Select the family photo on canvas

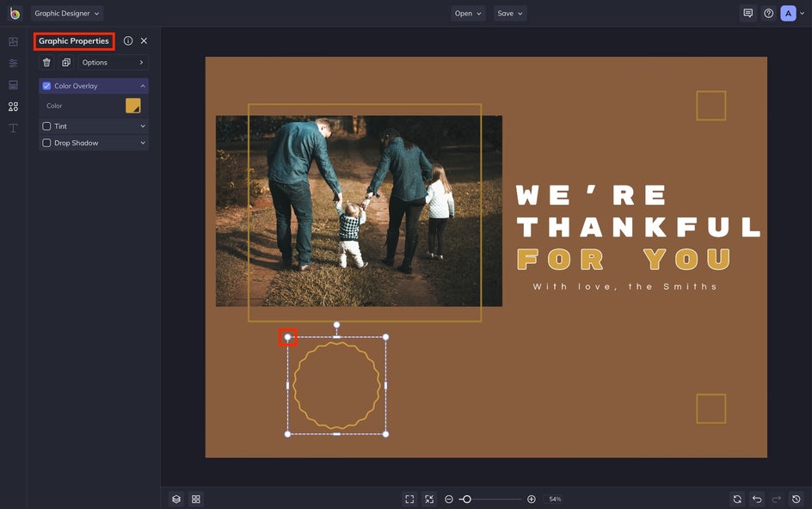tap(359, 211)
